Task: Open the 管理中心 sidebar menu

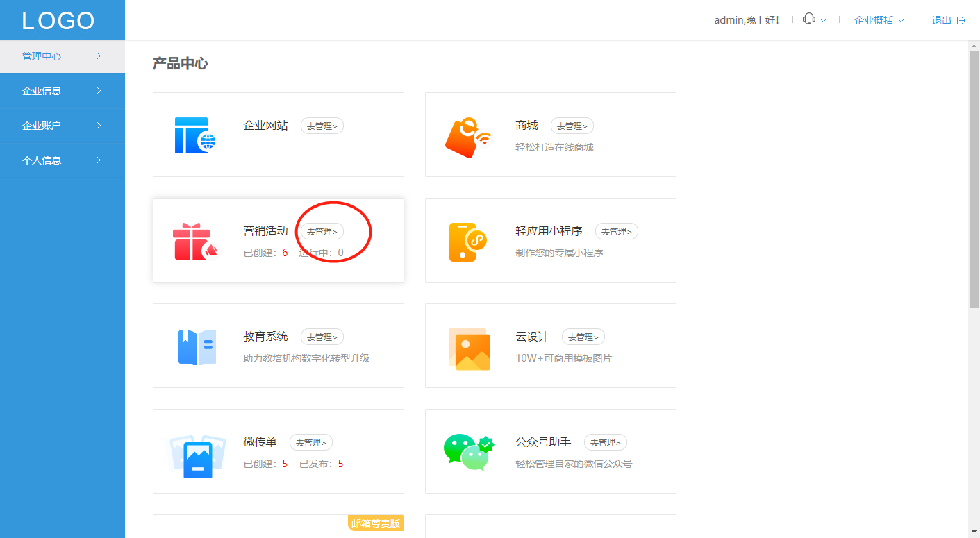Action: (63, 56)
